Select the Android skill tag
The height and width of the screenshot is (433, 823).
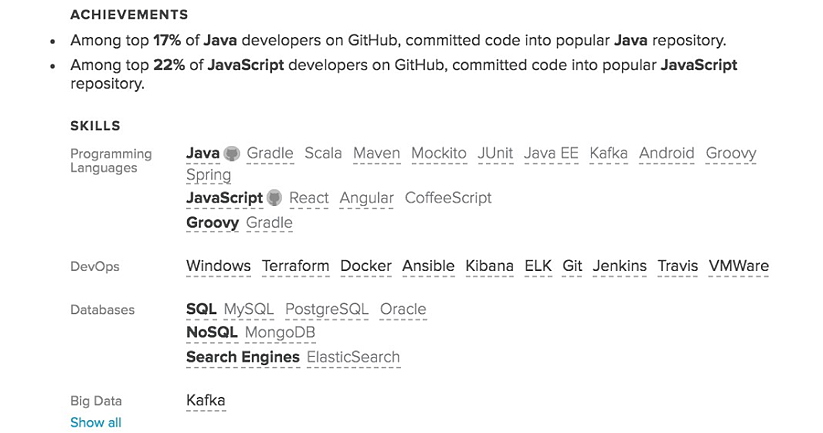coord(667,154)
